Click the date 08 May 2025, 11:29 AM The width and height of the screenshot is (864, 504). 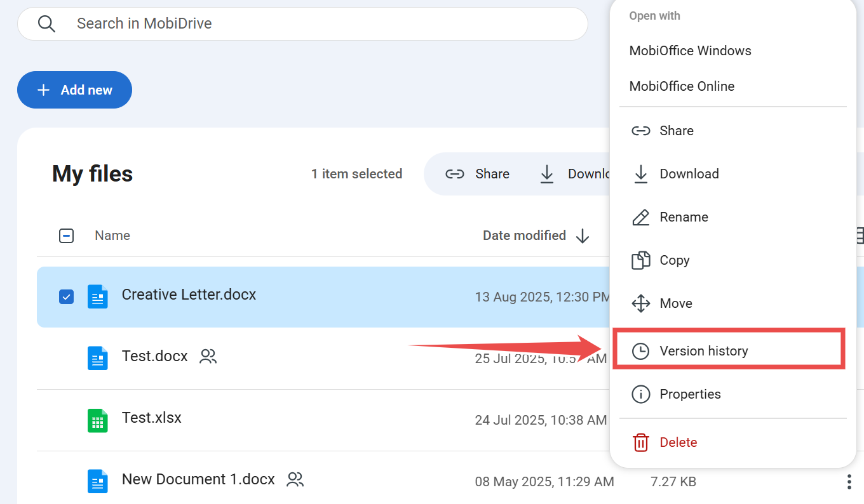click(x=544, y=482)
